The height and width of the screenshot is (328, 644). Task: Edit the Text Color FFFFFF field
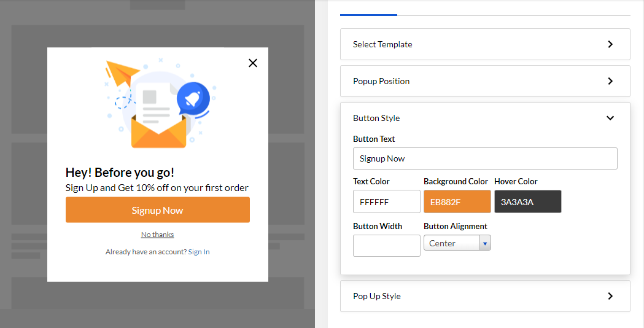point(387,202)
